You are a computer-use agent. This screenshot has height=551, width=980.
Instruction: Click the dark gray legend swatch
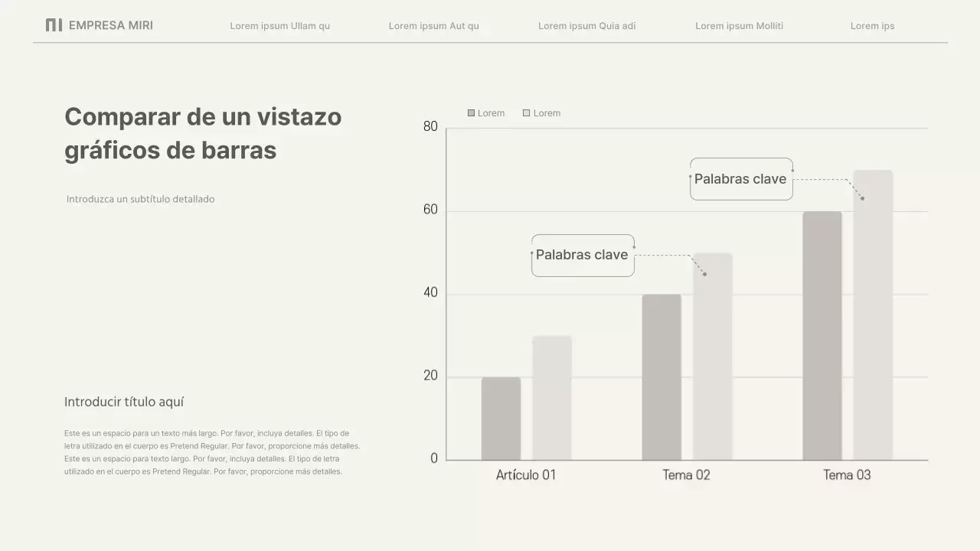[x=471, y=113]
